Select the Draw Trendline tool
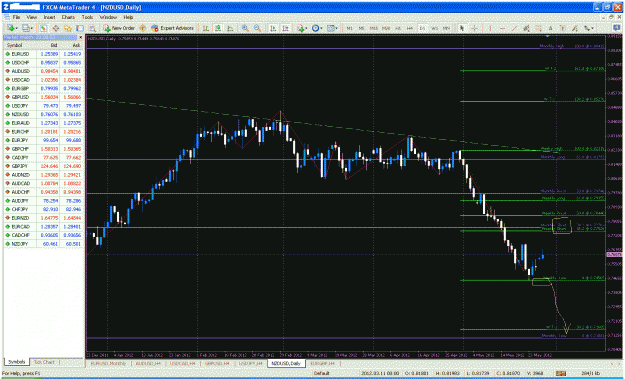625x379 pixels. point(514,28)
